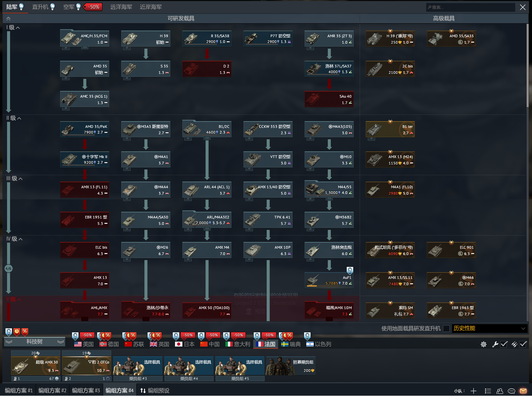Click the collapse arrow left of 可研发载具

coord(8,19)
